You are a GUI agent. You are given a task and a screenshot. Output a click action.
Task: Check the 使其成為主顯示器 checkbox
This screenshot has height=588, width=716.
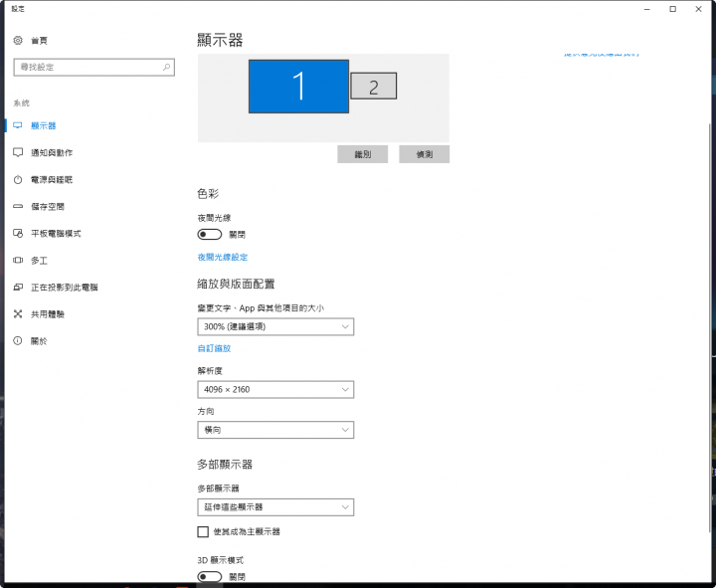(x=203, y=532)
